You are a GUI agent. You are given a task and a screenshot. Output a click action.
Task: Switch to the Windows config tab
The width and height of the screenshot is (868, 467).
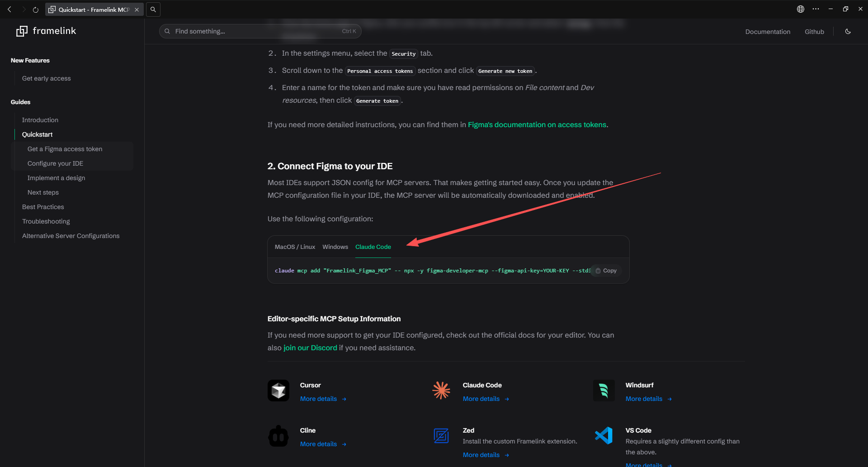(x=335, y=247)
